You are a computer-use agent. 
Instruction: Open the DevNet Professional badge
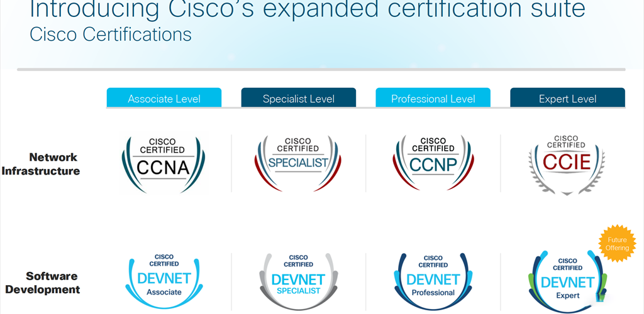[433, 281]
